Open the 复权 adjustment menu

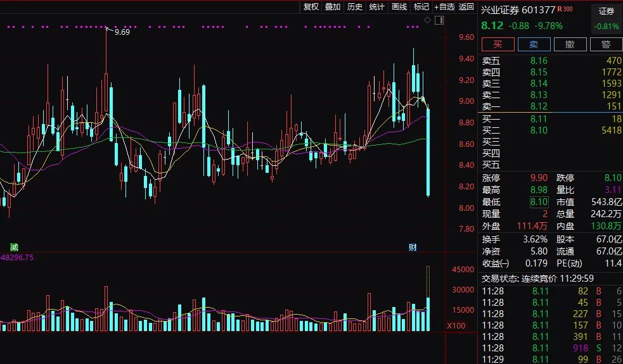point(311,7)
